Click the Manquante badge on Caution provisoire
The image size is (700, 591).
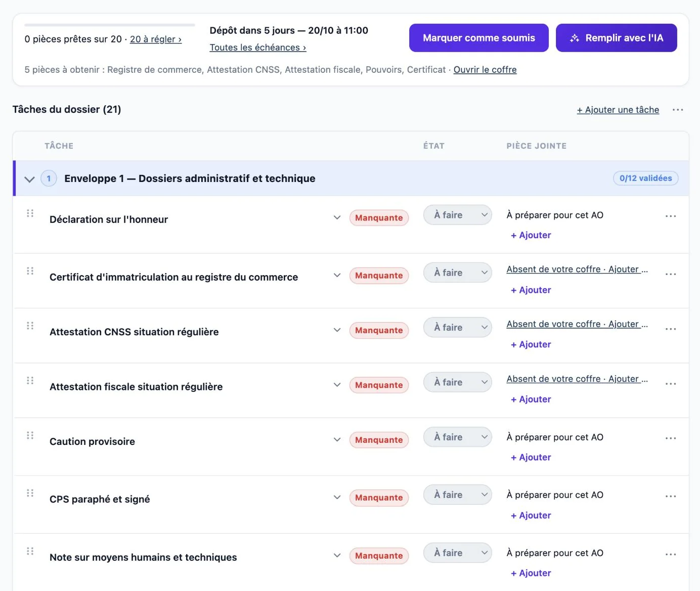click(379, 440)
